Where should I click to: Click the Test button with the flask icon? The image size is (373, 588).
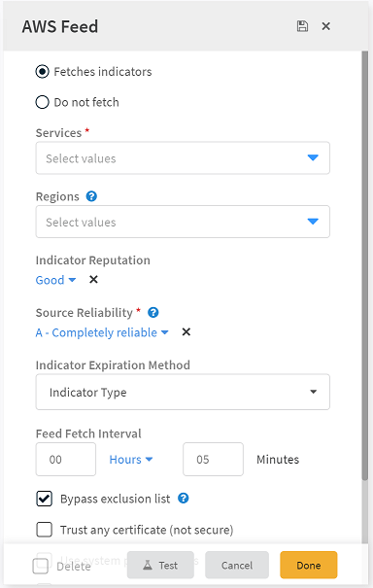tap(160, 565)
